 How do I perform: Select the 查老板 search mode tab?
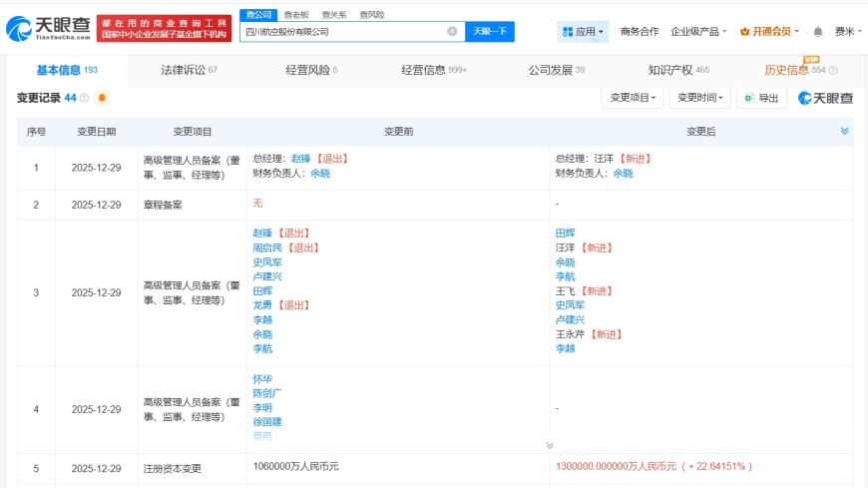point(296,15)
